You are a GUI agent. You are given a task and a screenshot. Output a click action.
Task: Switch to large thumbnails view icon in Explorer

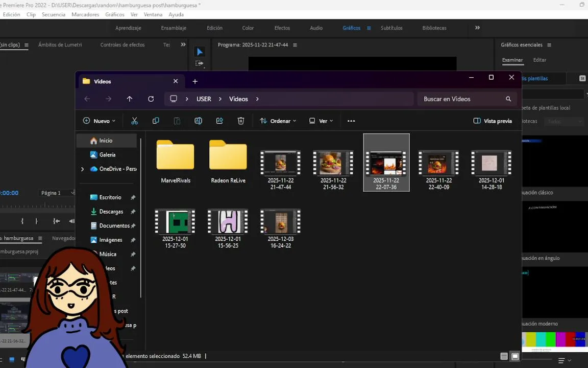(x=515, y=356)
